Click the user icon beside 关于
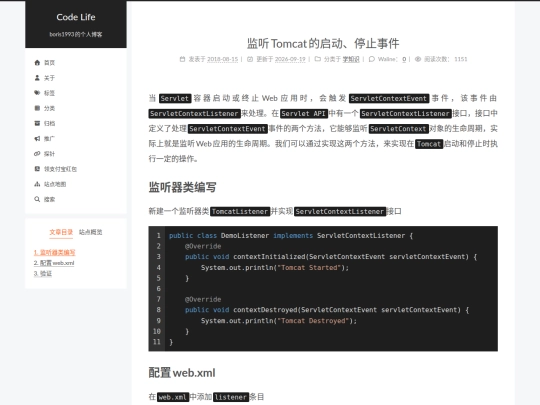540x405 pixels. [x=37, y=77]
